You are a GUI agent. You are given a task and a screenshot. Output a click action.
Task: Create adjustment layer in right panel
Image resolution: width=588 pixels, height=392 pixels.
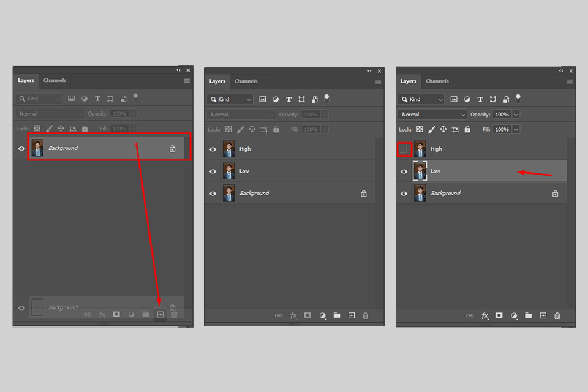514,315
